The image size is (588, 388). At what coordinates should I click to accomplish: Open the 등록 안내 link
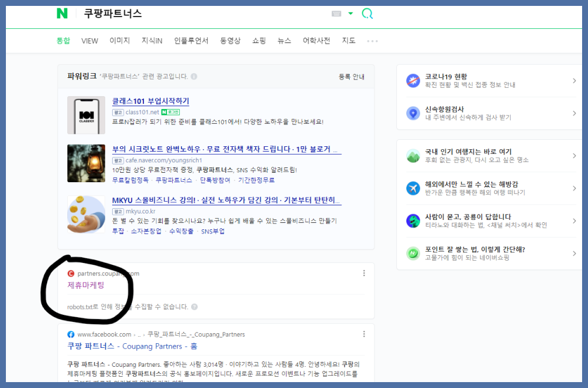tap(352, 77)
